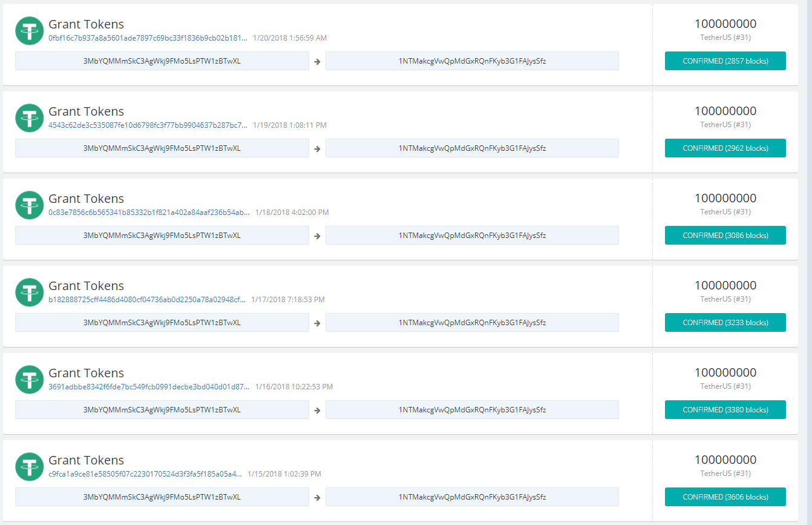Select sender address in 1/15/2018 transaction
The width and height of the screenshot is (812, 525).
point(162,497)
